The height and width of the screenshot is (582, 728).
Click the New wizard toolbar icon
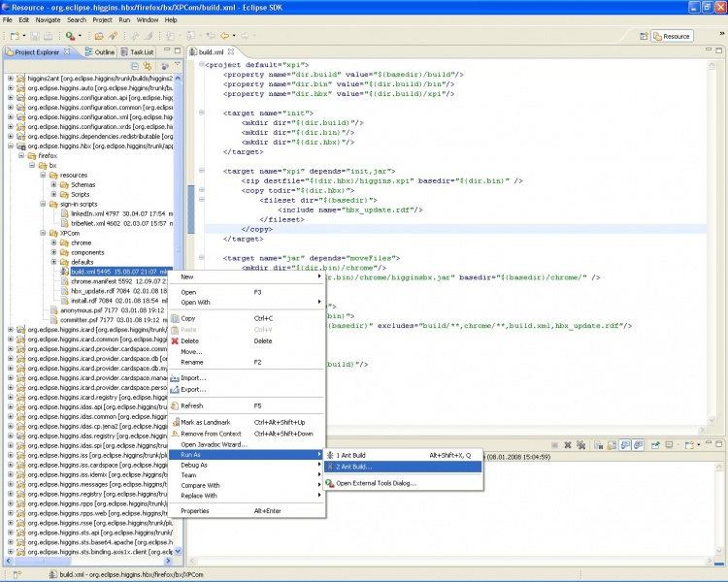point(15,36)
